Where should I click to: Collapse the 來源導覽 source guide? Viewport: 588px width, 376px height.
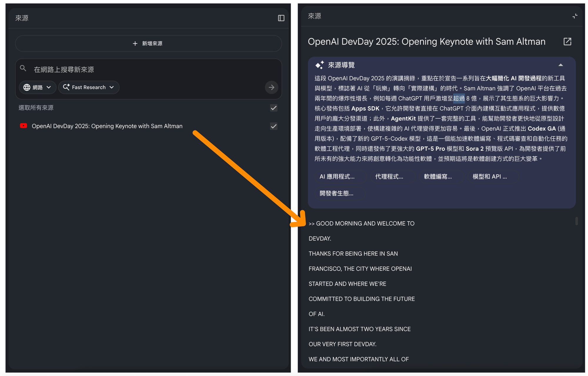click(x=560, y=65)
